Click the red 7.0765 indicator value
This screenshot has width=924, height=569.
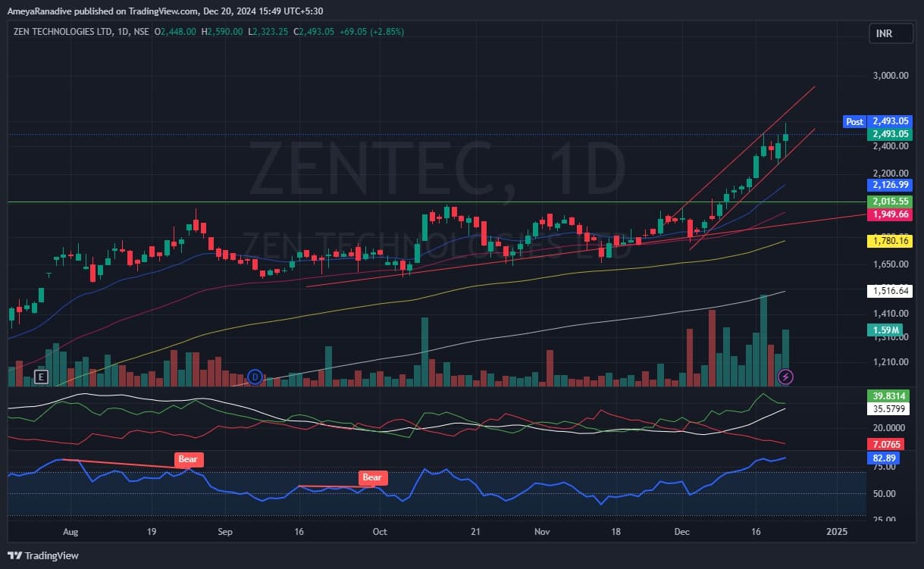click(x=887, y=444)
